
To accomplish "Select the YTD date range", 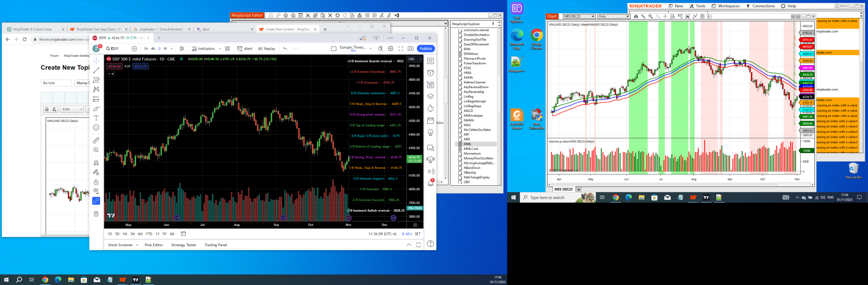I will point(149,234).
